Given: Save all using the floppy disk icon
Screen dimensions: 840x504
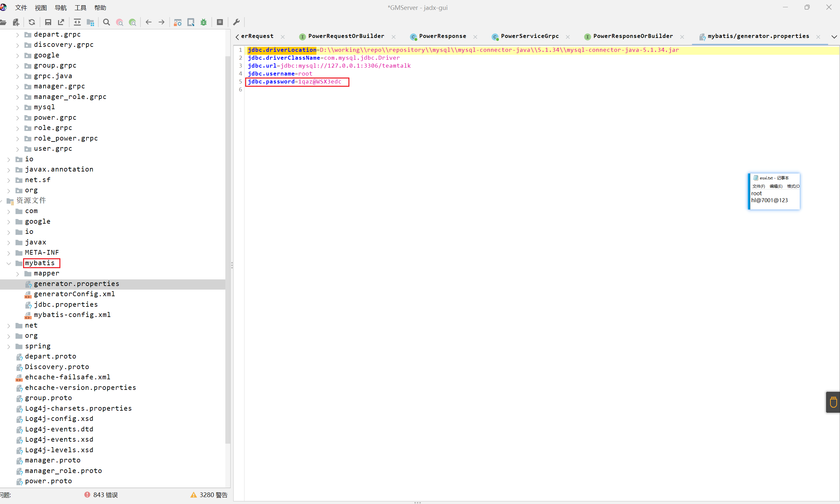Looking at the screenshot, I should click(x=48, y=22).
